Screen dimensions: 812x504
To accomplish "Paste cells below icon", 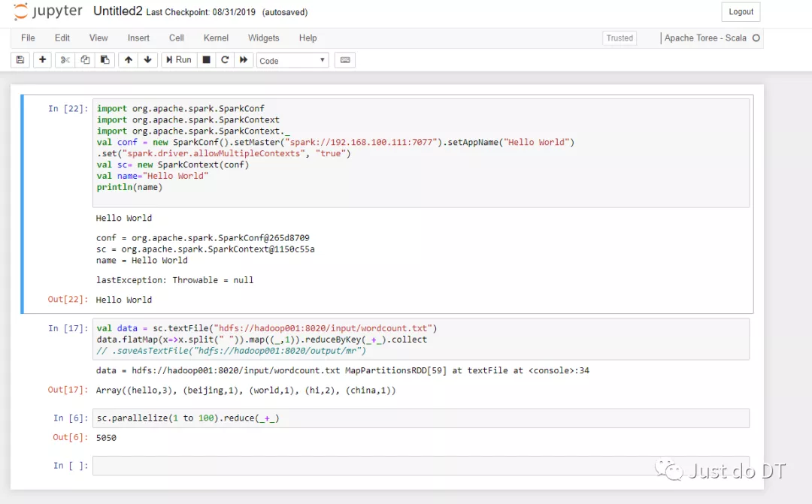I will [105, 60].
